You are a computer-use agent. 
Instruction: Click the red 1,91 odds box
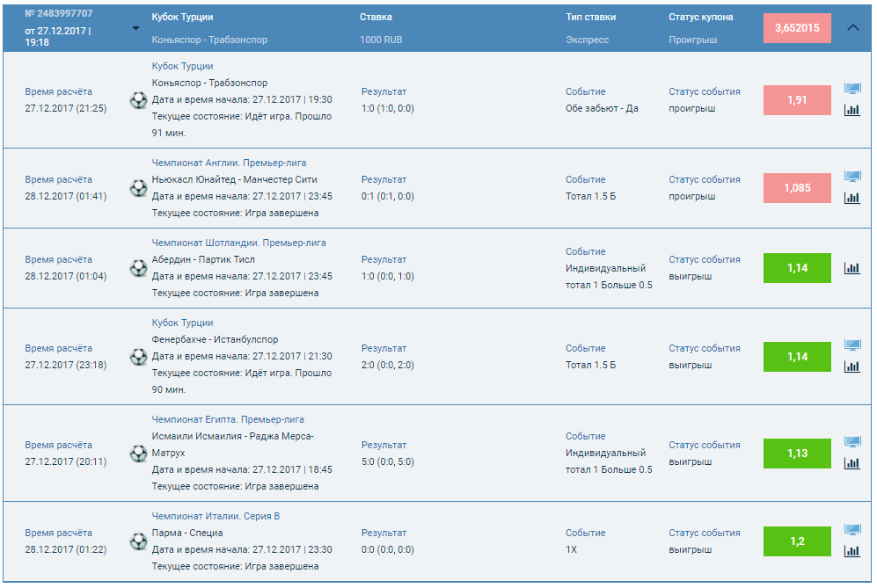797,100
